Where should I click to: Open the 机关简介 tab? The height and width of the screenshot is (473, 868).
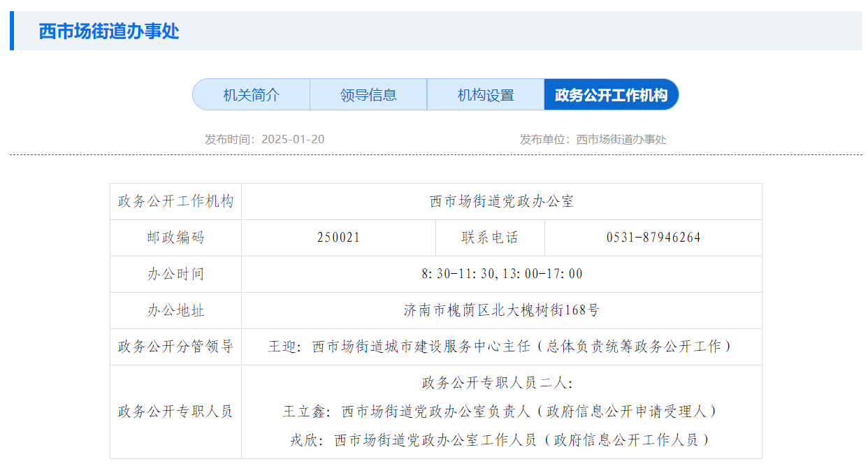tap(251, 95)
